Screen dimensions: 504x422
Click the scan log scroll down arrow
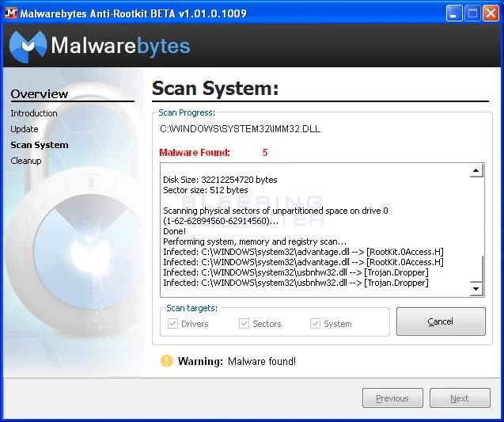pos(476,288)
